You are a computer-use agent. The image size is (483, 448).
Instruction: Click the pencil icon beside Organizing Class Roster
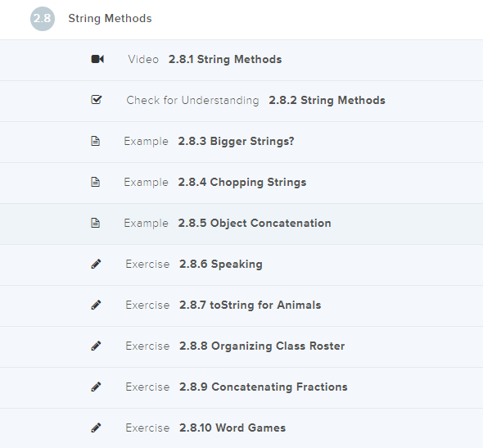point(96,346)
